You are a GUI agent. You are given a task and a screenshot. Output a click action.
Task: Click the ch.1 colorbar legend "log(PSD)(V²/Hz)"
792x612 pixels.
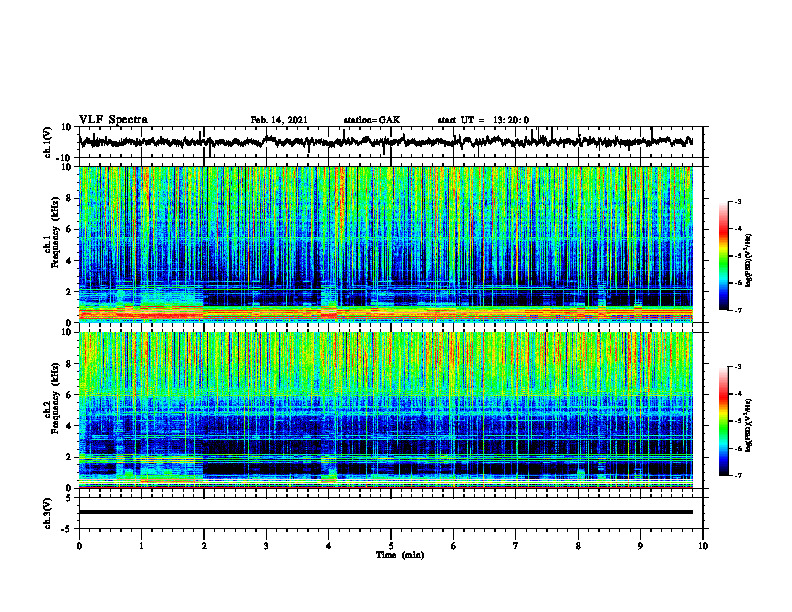tap(749, 261)
